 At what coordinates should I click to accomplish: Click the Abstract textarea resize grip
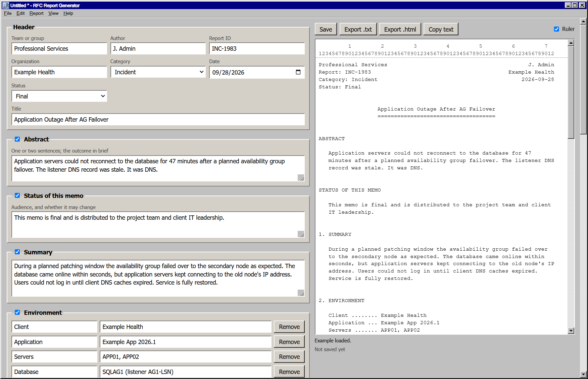coord(301,178)
